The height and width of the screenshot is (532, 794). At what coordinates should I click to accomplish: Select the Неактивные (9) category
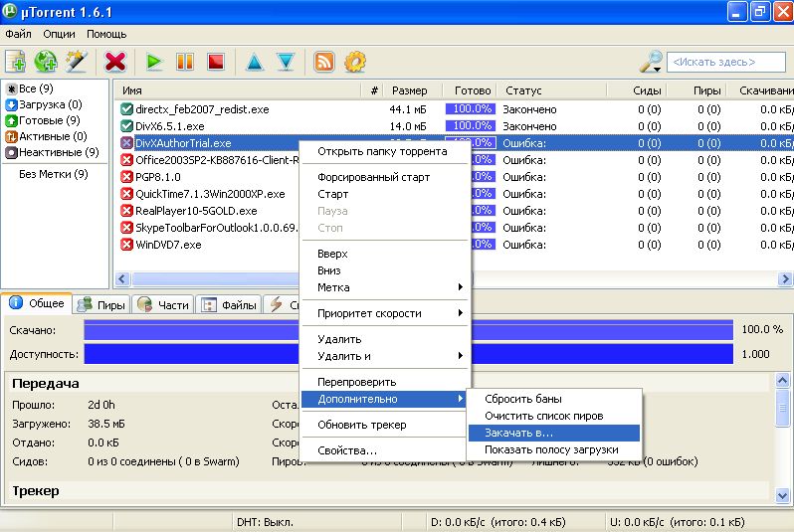point(52,152)
